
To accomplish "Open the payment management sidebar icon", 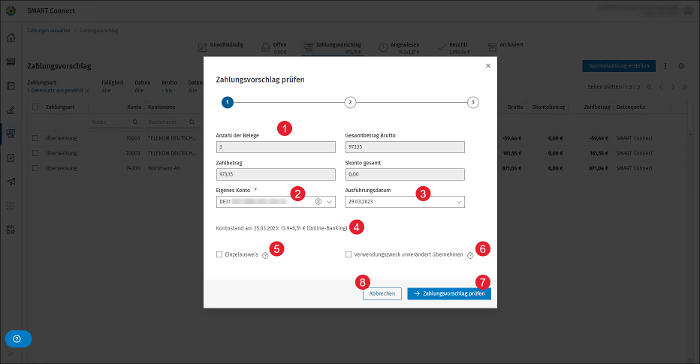I will pos(11,134).
